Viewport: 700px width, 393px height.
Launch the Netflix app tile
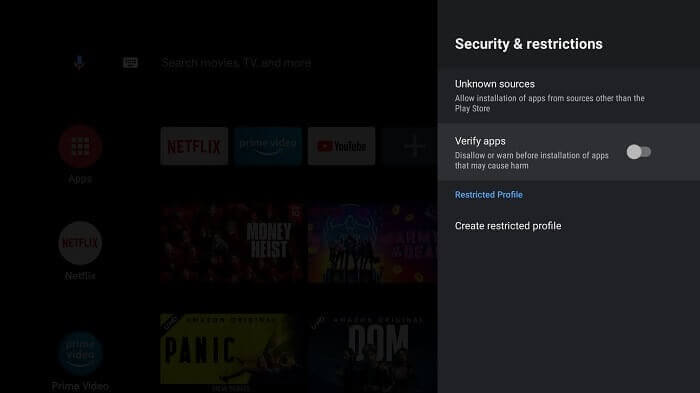[x=194, y=146]
